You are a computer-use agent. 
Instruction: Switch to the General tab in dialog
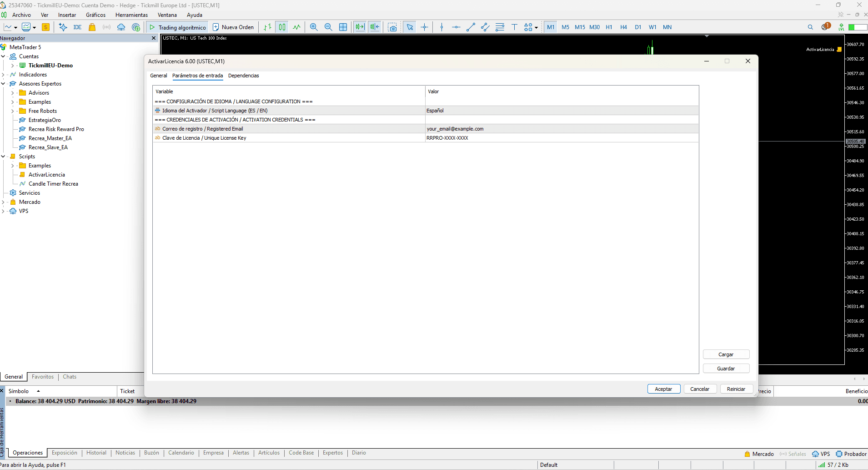tap(159, 76)
